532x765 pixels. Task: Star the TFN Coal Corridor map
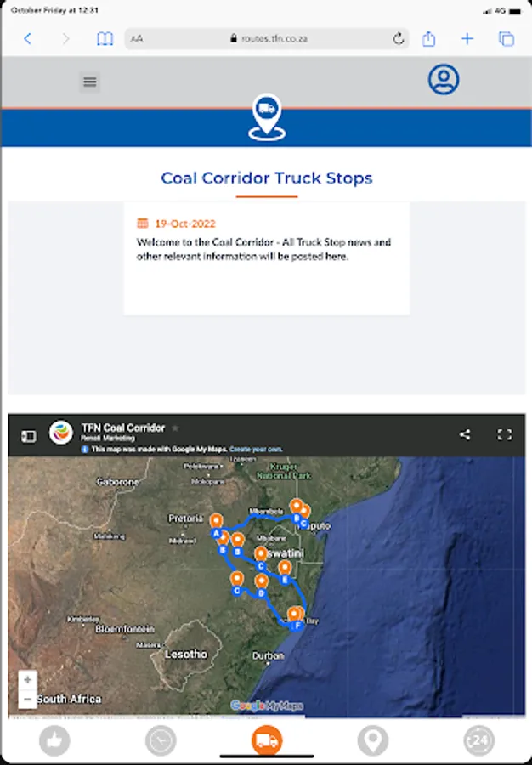tap(175, 428)
